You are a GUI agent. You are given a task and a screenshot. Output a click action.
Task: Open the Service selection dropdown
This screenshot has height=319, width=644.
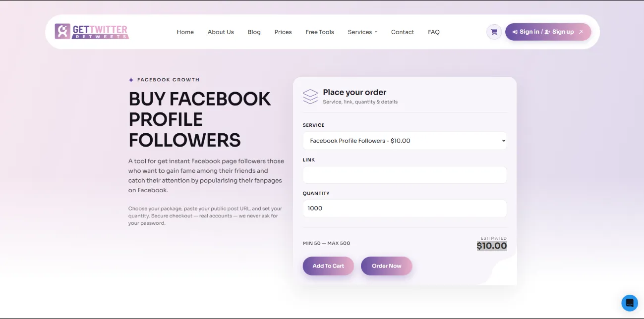[405, 141]
